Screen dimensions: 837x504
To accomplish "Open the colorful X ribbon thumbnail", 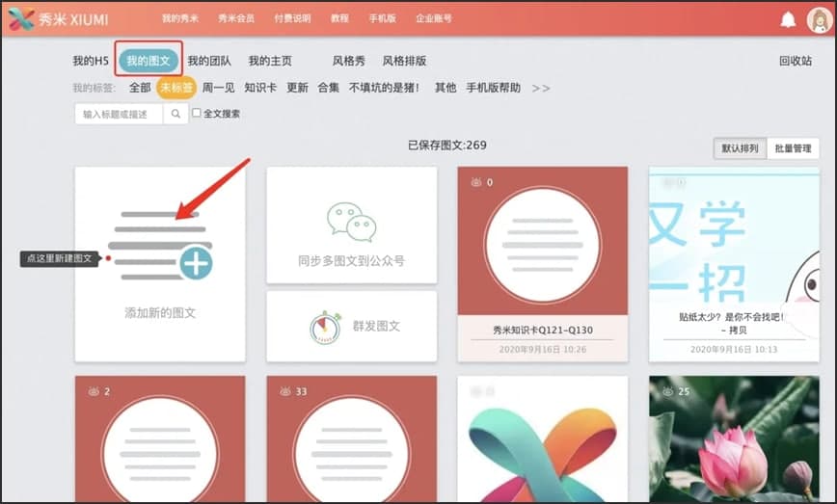I will (542, 438).
